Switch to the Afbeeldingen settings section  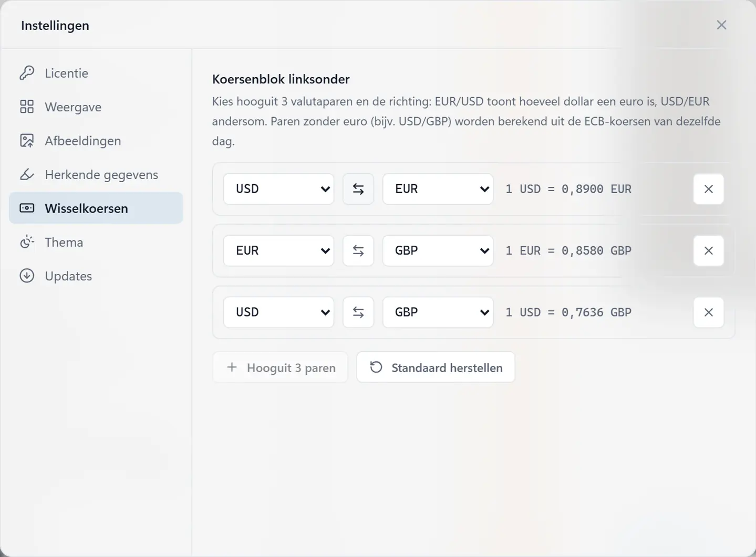point(96,141)
